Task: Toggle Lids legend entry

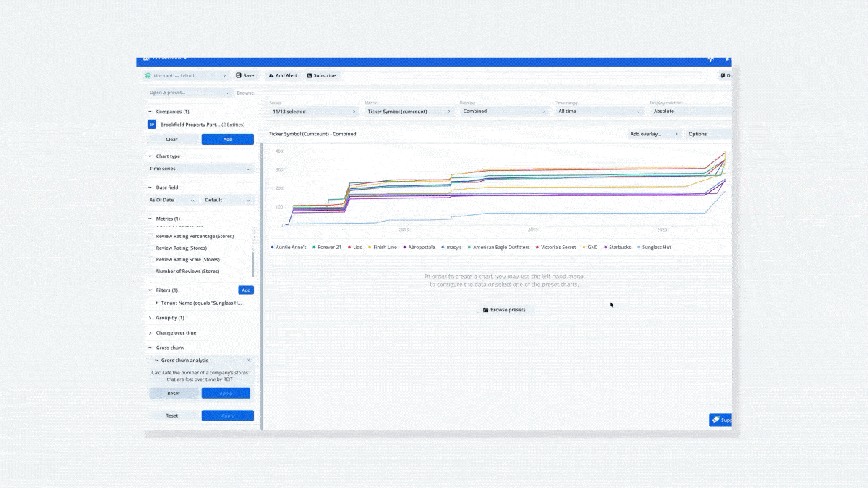Action: [354, 247]
